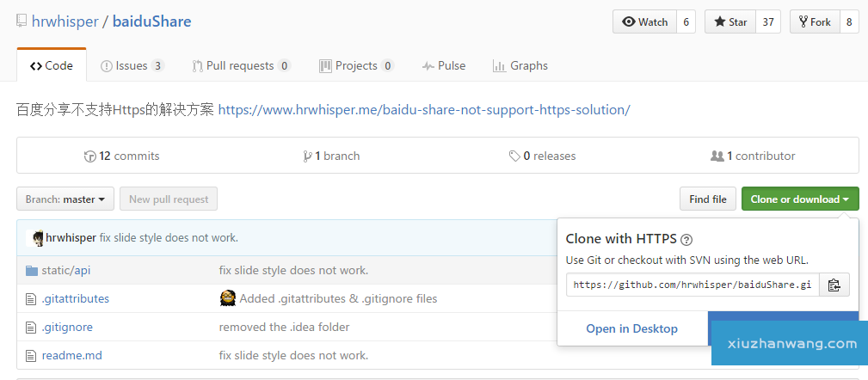Screen dimensions: 868x380
Task: Copy clone URL to clipboard icon
Action: [x=834, y=285]
